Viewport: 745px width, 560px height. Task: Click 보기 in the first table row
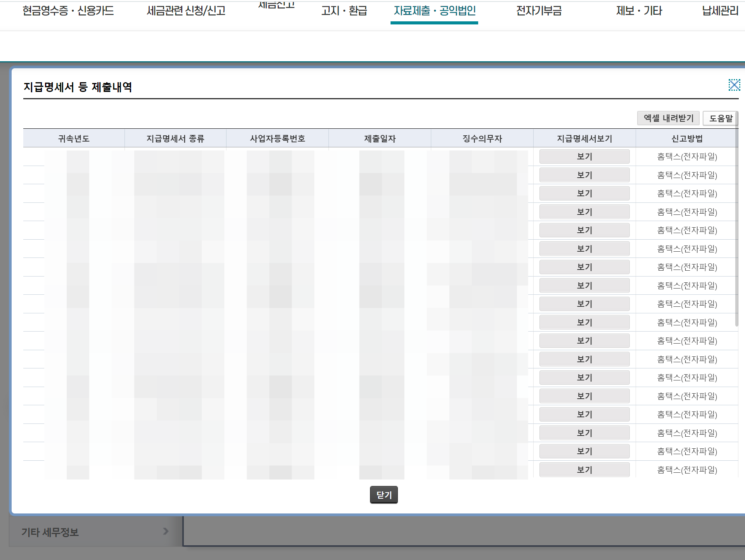click(x=584, y=157)
